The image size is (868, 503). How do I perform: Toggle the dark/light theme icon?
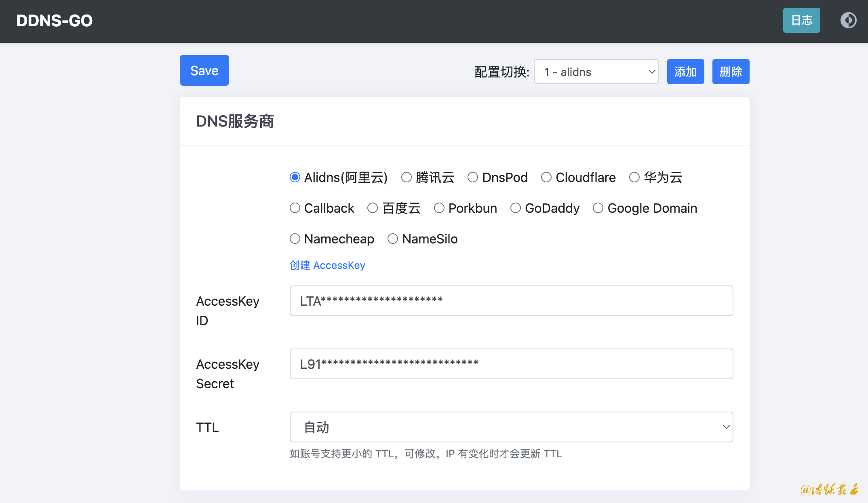click(x=848, y=20)
